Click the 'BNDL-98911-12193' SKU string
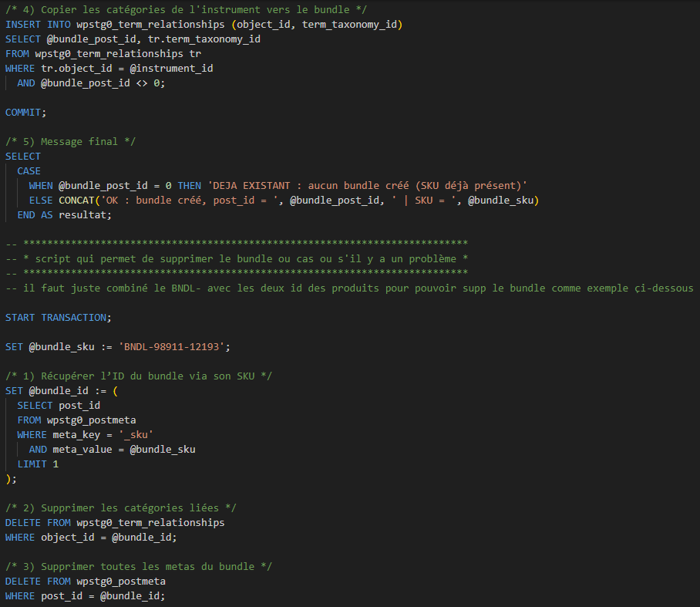Viewport: 700px width, 607px height. pyautogui.click(x=173, y=346)
